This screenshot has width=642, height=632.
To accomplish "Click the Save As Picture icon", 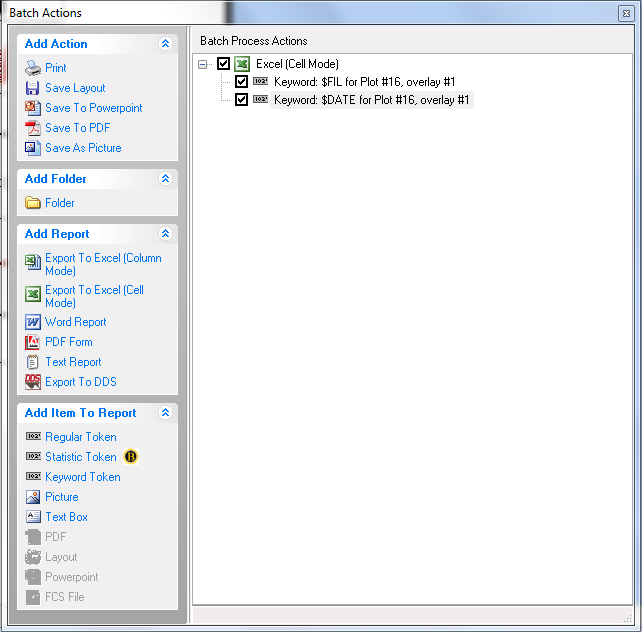I will 33,148.
